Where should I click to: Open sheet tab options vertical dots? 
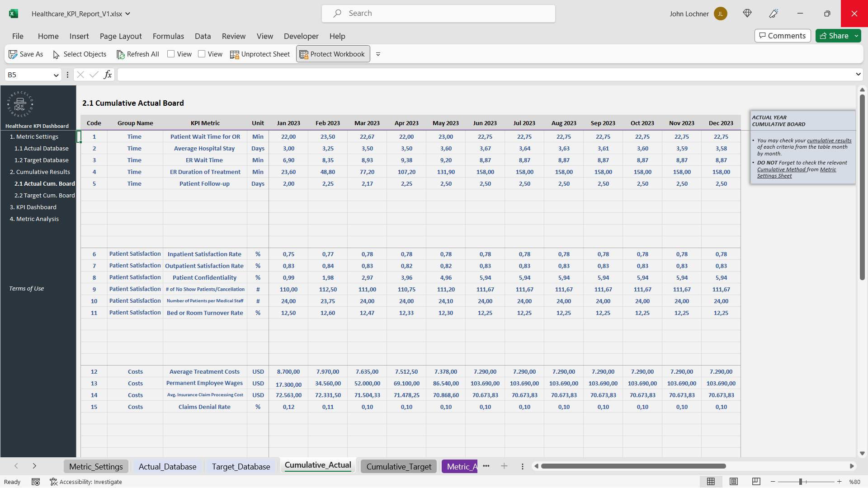pyautogui.click(x=523, y=466)
